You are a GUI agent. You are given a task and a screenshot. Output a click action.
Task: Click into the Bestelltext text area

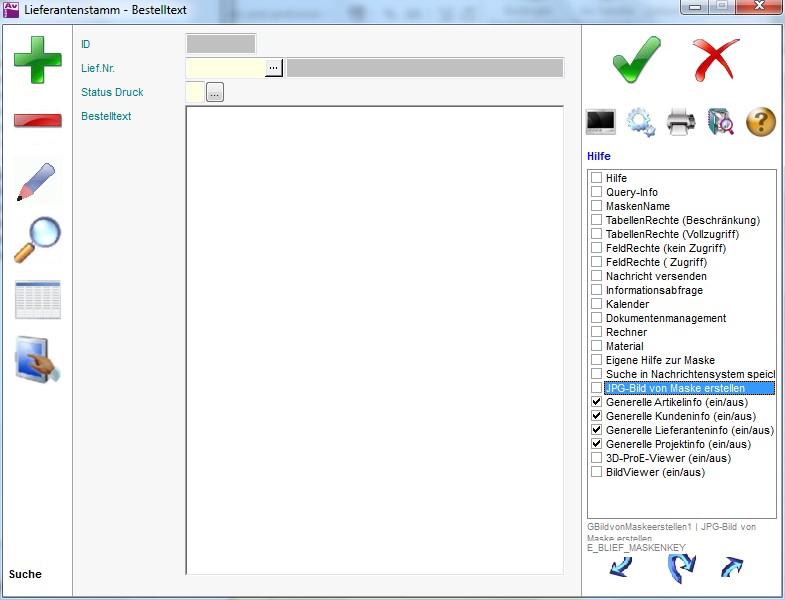pyautogui.click(x=374, y=340)
